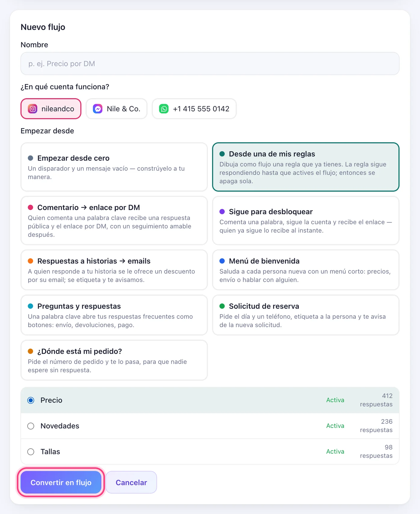Focus the Nombre input field

(x=210, y=64)
